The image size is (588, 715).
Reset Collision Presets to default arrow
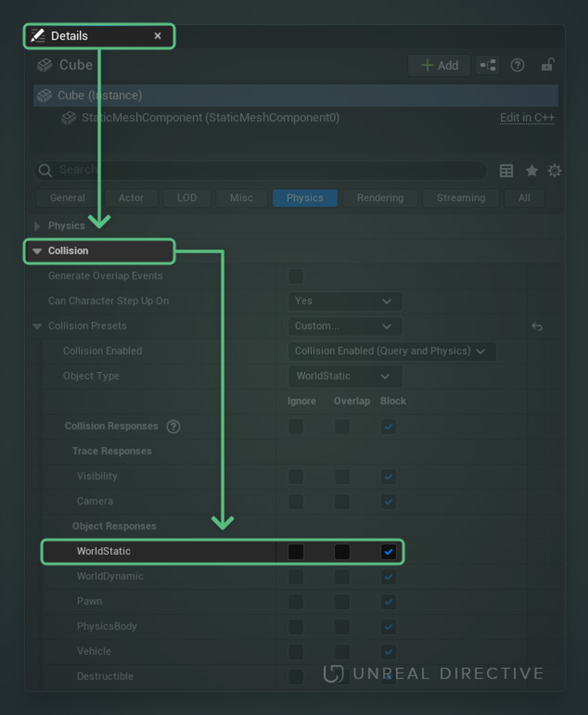[x=537, y=327]
